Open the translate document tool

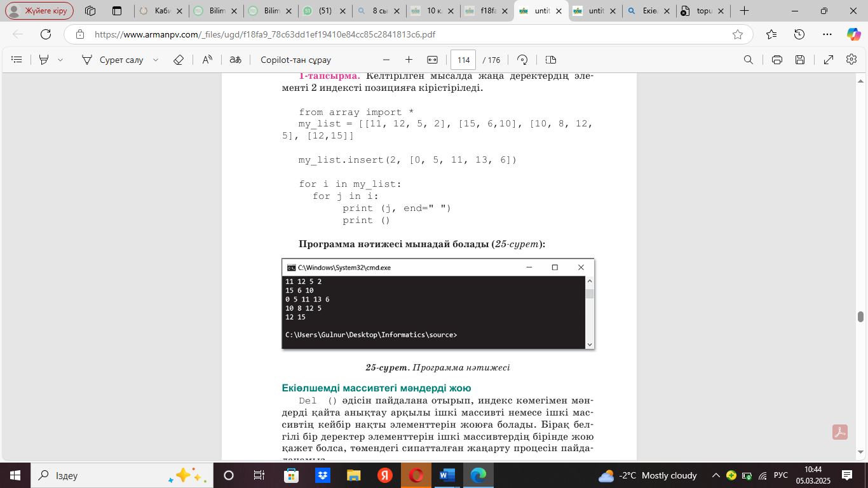(235, 60)
